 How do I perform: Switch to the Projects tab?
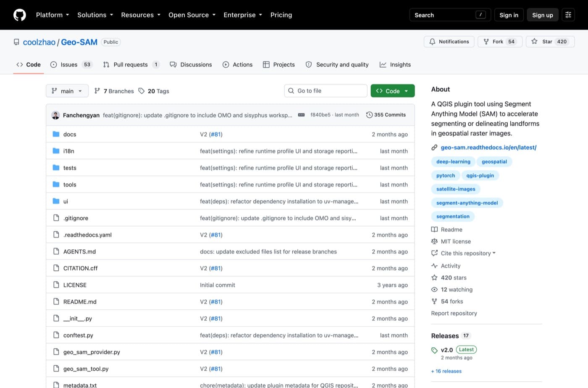[279, 65]
